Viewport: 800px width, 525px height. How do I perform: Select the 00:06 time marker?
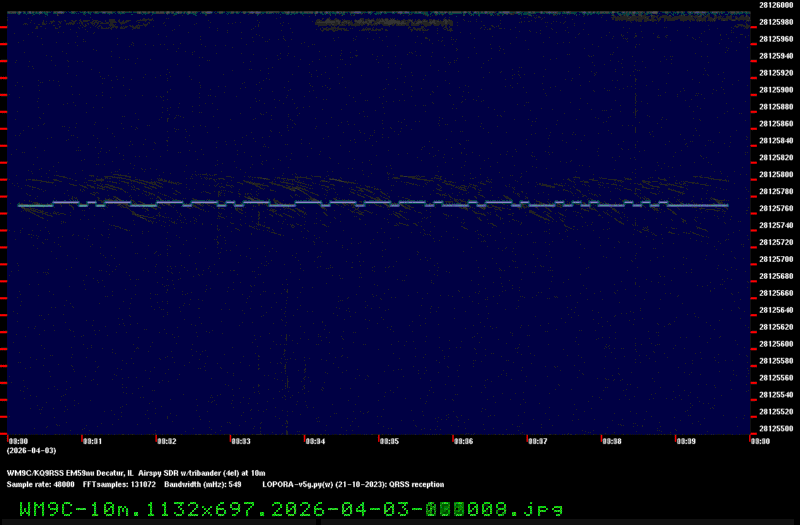462,440
